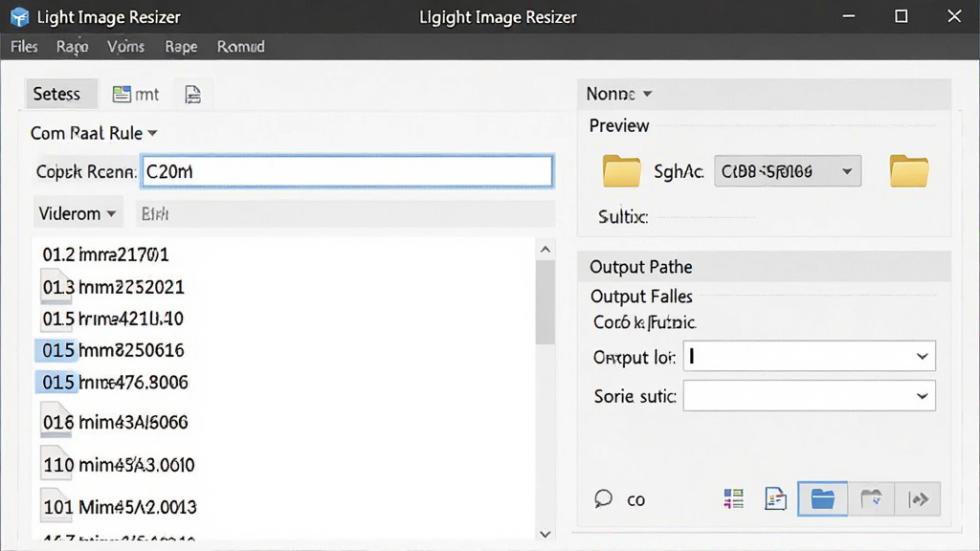Click the blue open folder button
The width and height of the screenshot is (980, 551).
[822, 498]
